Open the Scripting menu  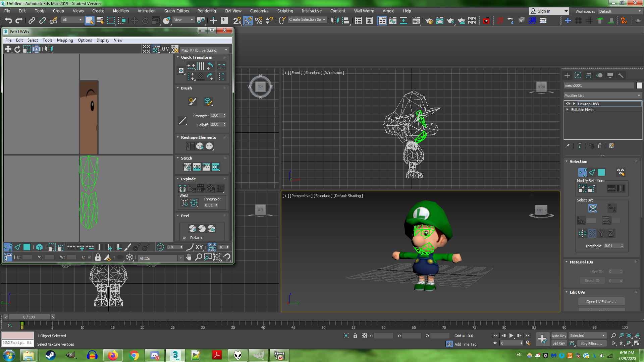(285, 11)
